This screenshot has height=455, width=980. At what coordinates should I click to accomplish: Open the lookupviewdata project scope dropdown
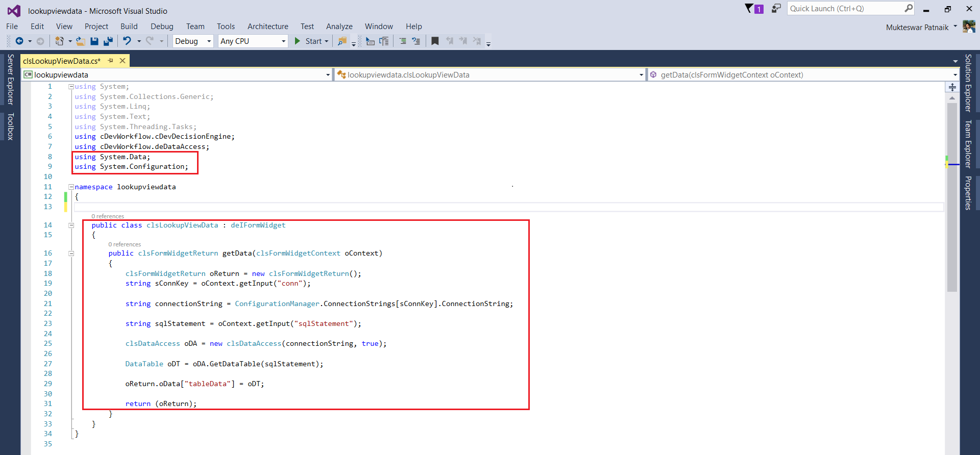point(177,75)
